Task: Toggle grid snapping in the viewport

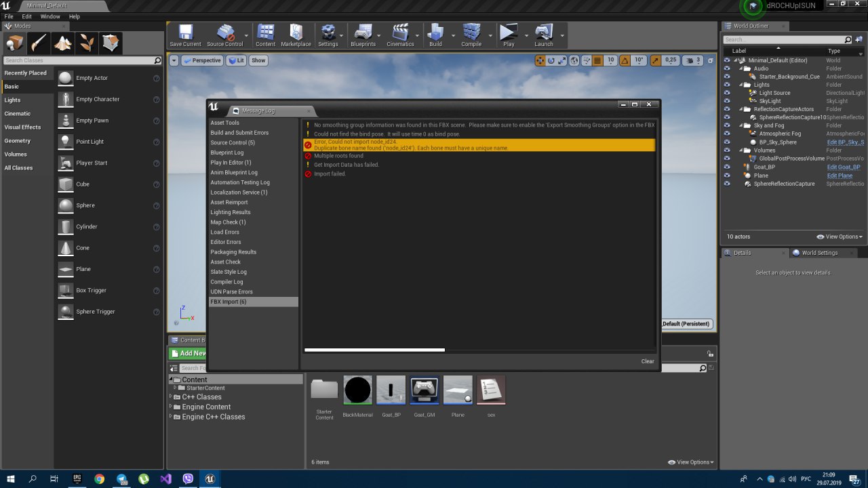Action: click(x=597, y=60)
